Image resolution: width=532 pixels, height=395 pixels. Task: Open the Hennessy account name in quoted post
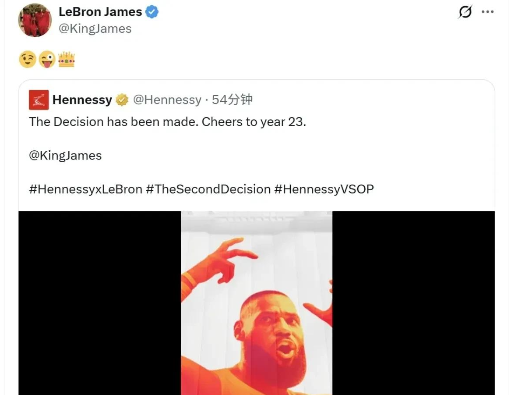(82, 100)
